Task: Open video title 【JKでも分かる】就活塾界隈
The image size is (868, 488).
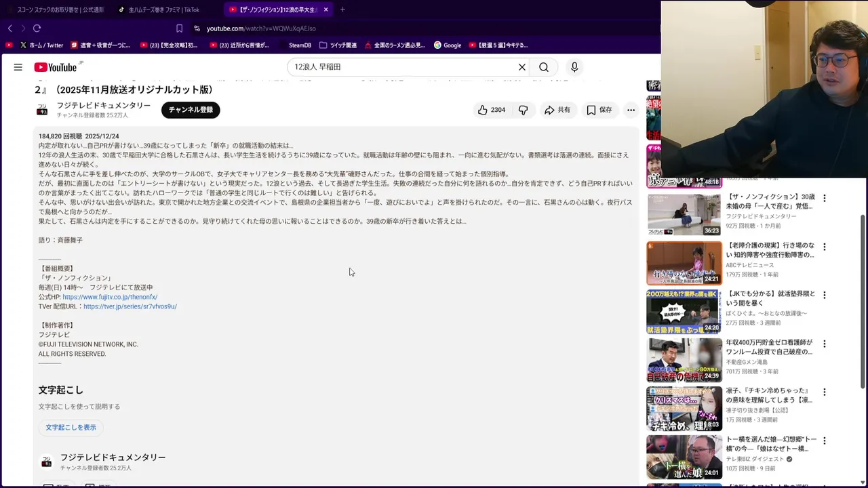Action: pos(770,299)
